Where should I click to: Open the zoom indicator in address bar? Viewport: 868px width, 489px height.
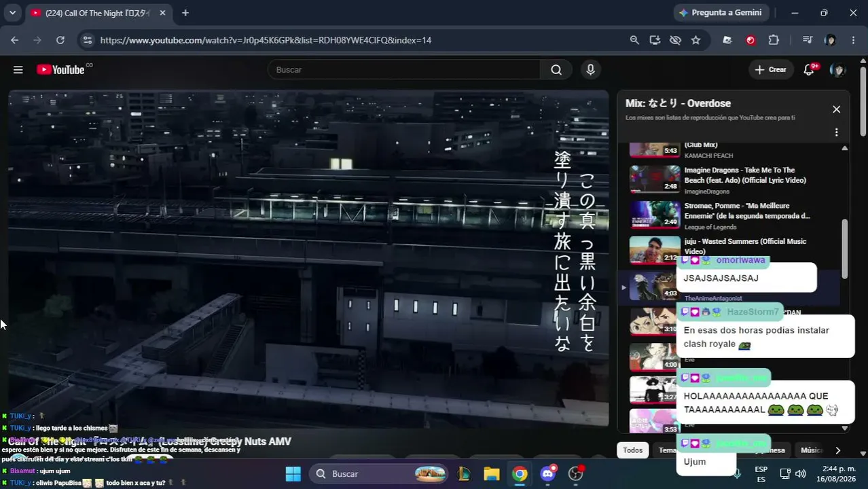634,40
